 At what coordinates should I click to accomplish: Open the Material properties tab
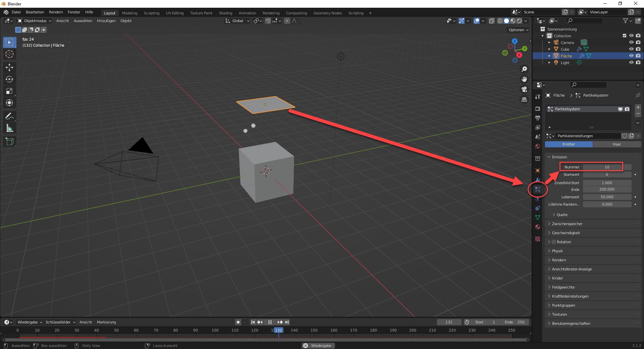click(x=538, y=227)
